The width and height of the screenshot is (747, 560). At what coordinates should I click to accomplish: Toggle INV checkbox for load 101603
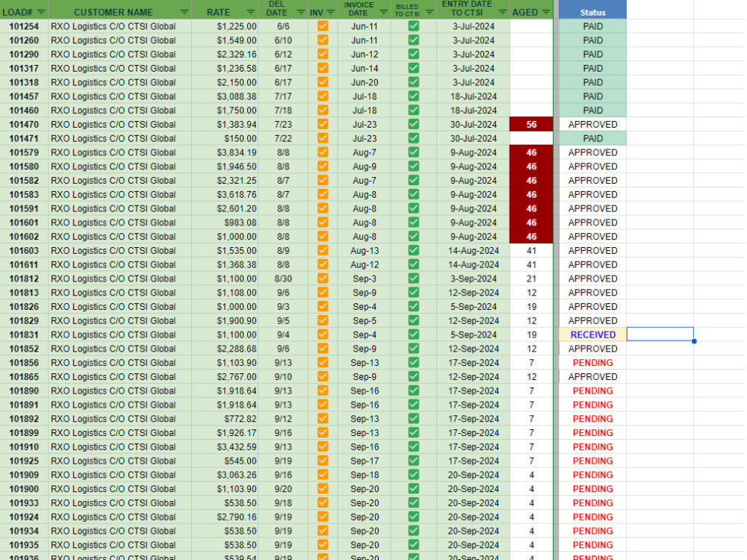click(323, 250)
